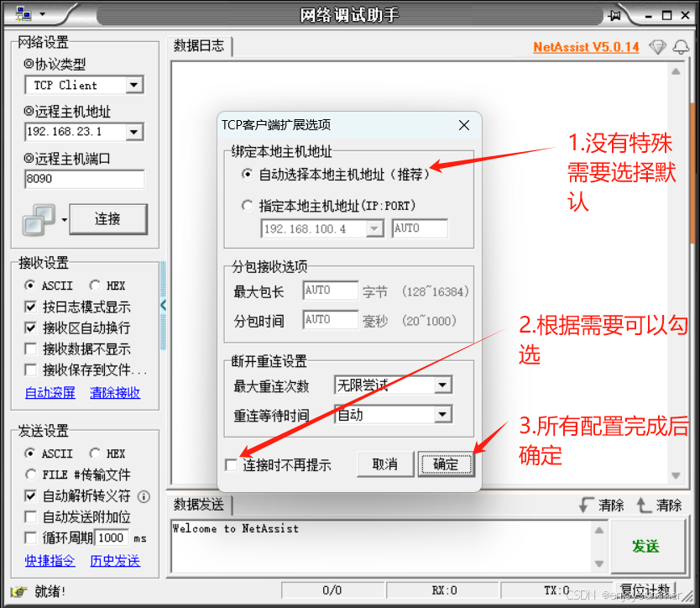
Task: Click the 清除接收 link
Action: point(115,393)
